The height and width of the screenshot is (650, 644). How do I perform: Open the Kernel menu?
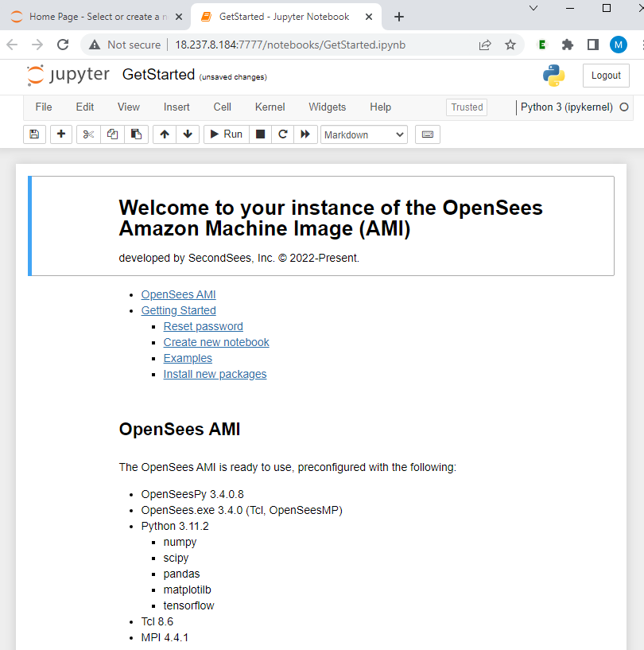tap(270, 107)
